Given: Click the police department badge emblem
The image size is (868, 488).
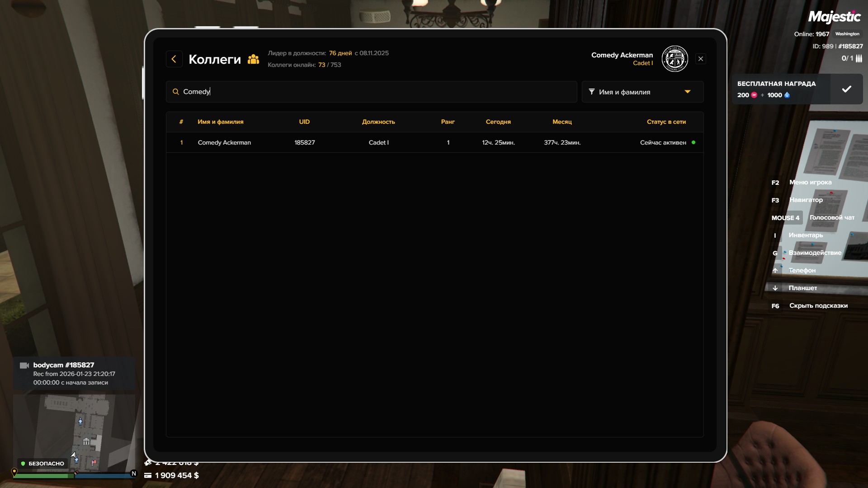Looking at the screenshot, I should tap(675, 59).
